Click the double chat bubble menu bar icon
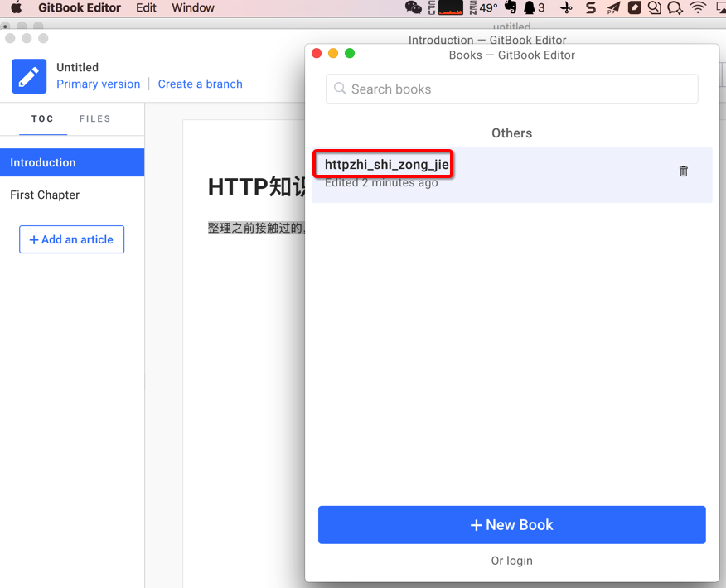Screen dimensions: 726x588 pyautogui.click(x=654, y=7)
